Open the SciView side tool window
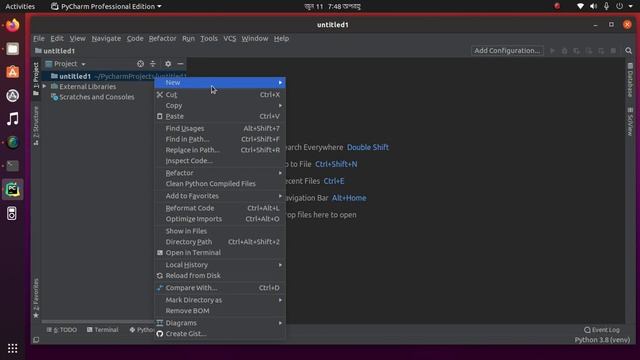Image resolution: width=640 pixels, height=360 pixels. (x=630, y=122)
